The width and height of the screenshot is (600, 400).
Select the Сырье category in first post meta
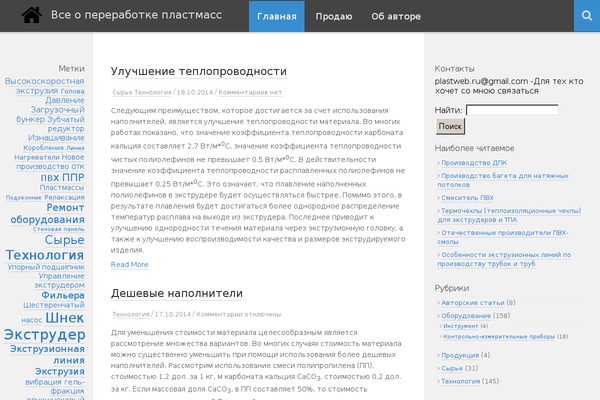(122, 92)
